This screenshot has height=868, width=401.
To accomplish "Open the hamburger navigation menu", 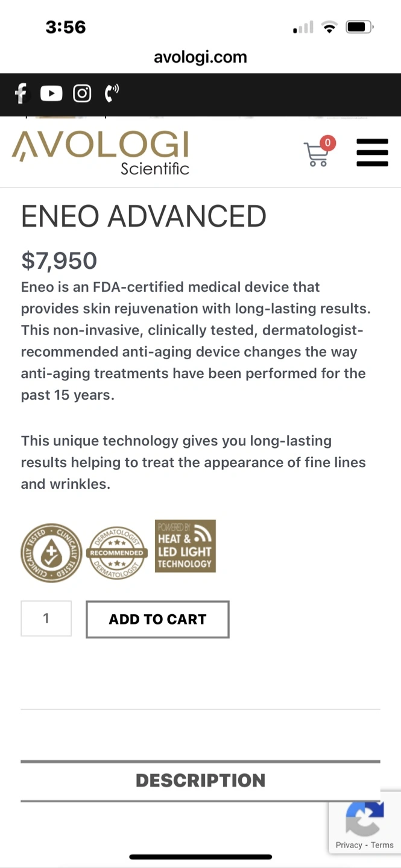I will tap(372, 153).
